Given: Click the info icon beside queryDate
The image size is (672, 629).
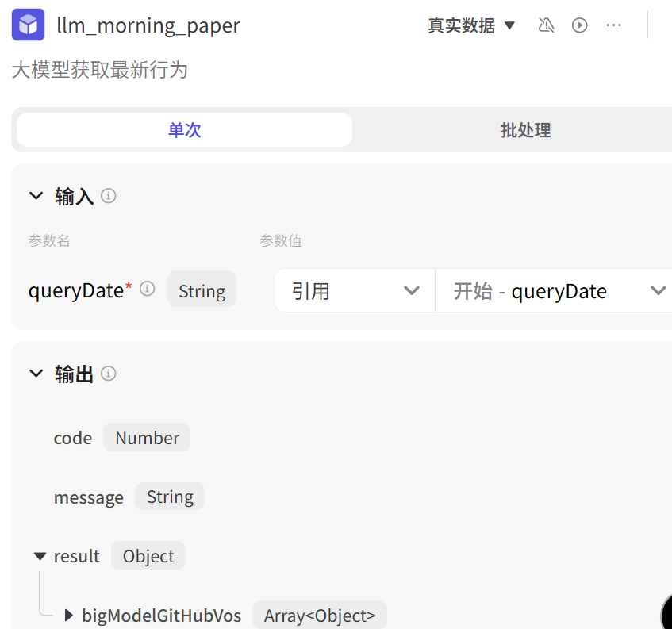Looking at the screenshot, I should [147, 289].
